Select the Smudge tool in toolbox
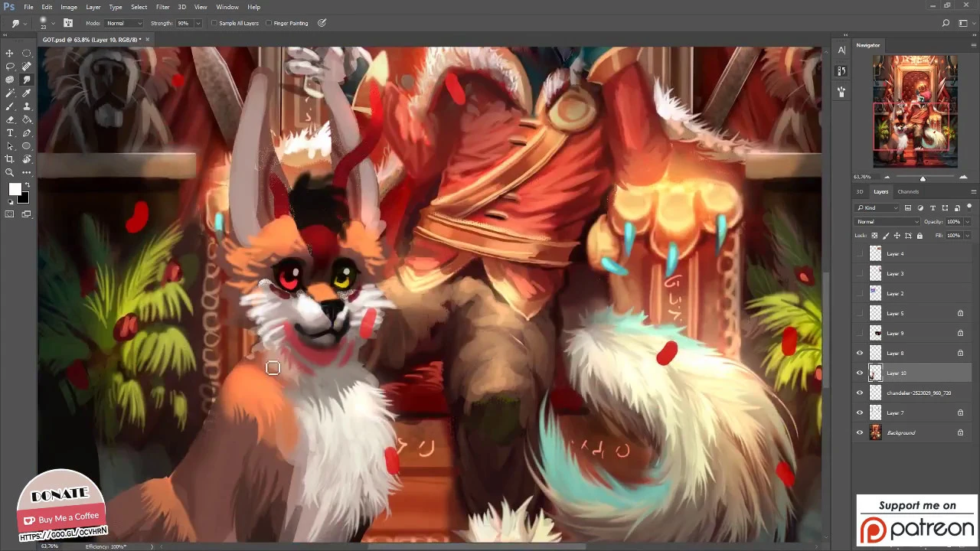The image size is (980, 551). coord(27,80)
